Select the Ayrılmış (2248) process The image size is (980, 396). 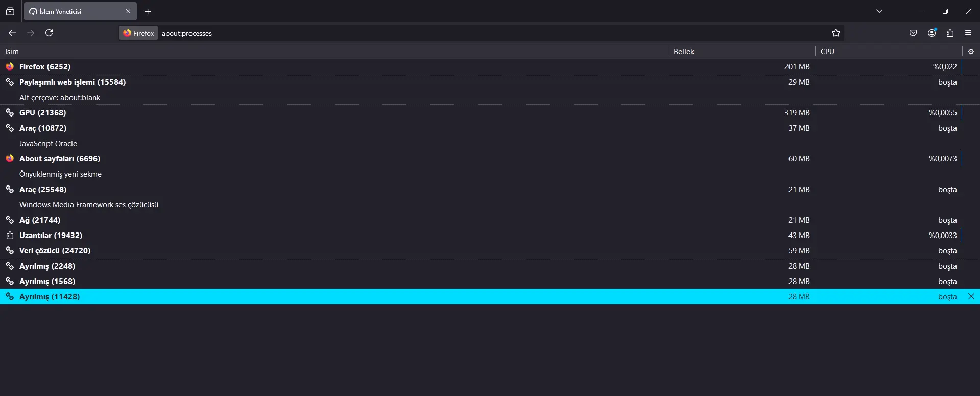490,266
